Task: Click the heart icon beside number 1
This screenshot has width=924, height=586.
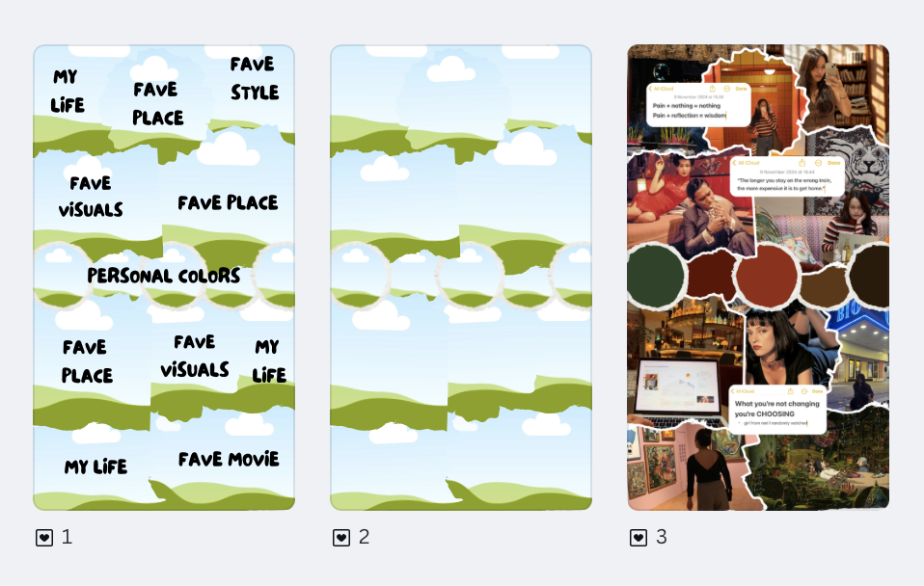Action: point(44,537)
